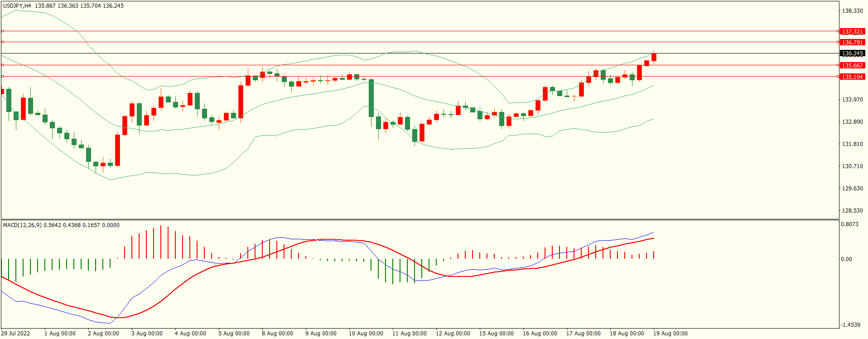Click the 1 Aug 00:00 date label

(60, 334)
